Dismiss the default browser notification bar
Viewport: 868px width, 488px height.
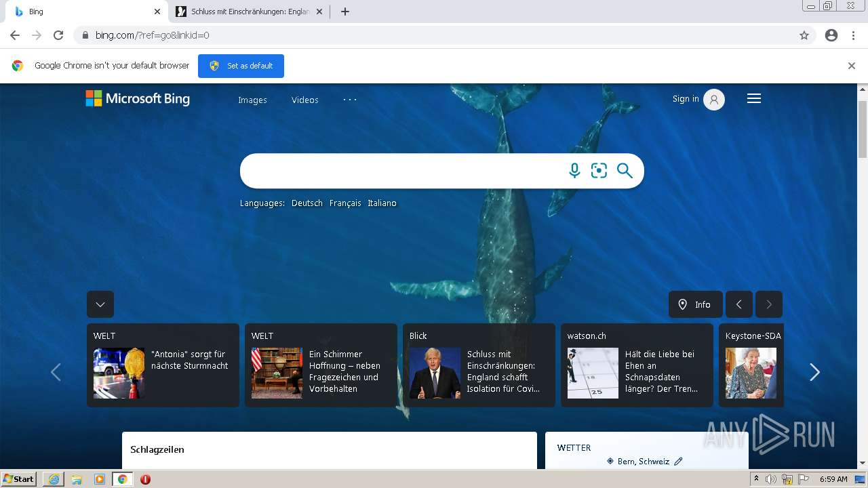[x=852, y=66]
